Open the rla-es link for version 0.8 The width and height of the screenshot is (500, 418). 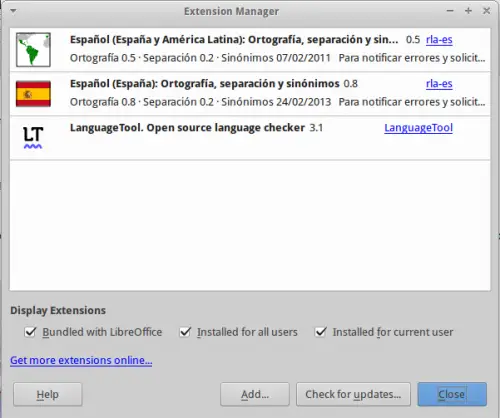[x=439, y=84]
